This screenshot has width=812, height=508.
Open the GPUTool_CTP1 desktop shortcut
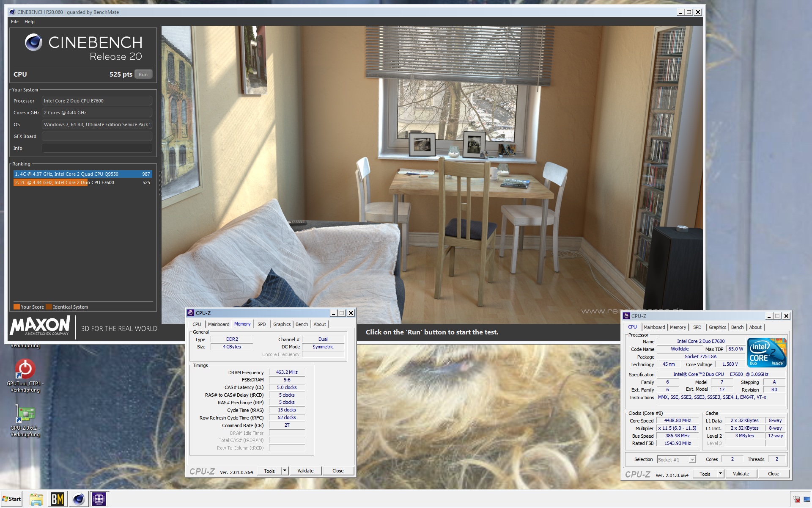click(x=25, y=376)
